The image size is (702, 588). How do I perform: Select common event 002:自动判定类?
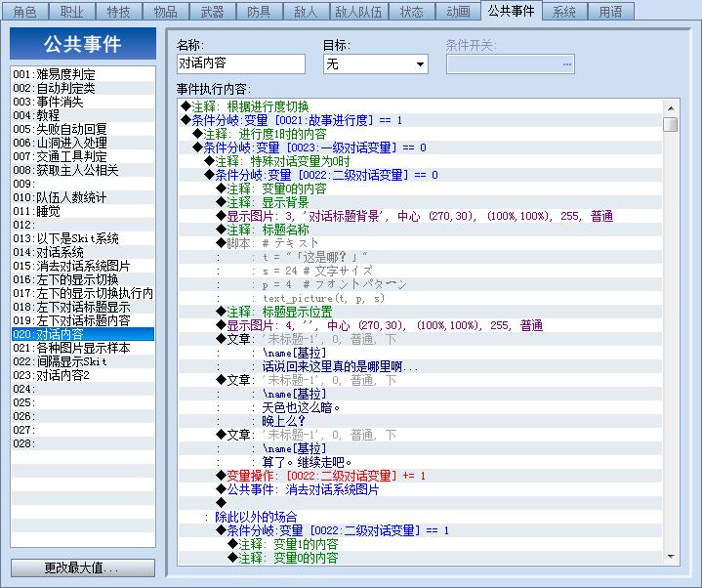pos(83,88)
